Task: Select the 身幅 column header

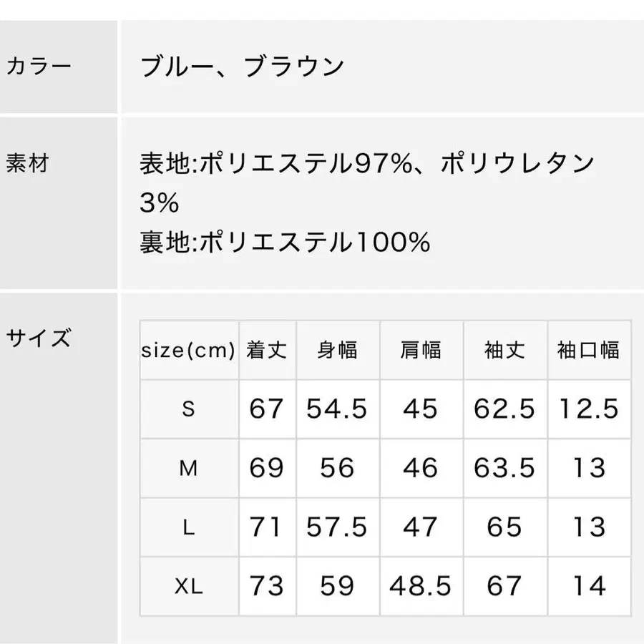Action: tap(337, 350)
